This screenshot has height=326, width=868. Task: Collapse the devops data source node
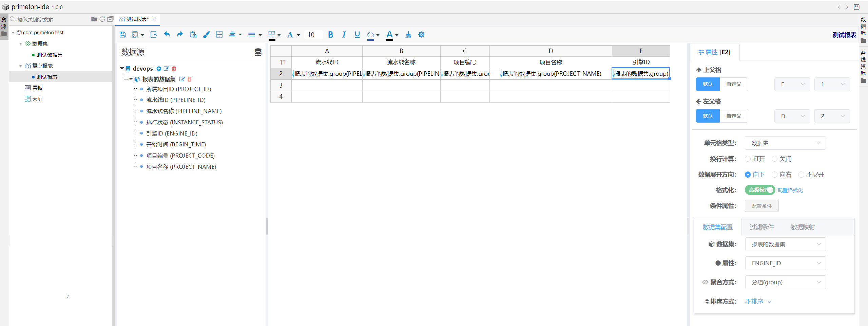pos(122,69)
